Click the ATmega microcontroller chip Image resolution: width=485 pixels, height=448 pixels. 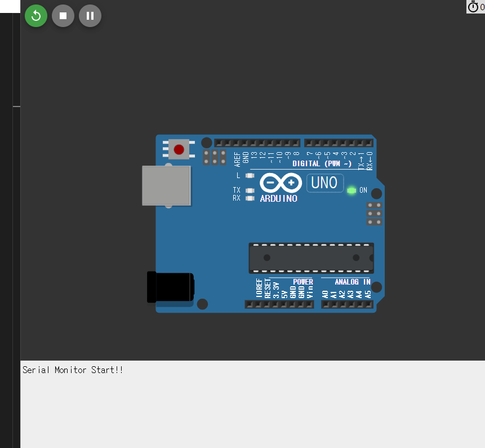[311, 258]
